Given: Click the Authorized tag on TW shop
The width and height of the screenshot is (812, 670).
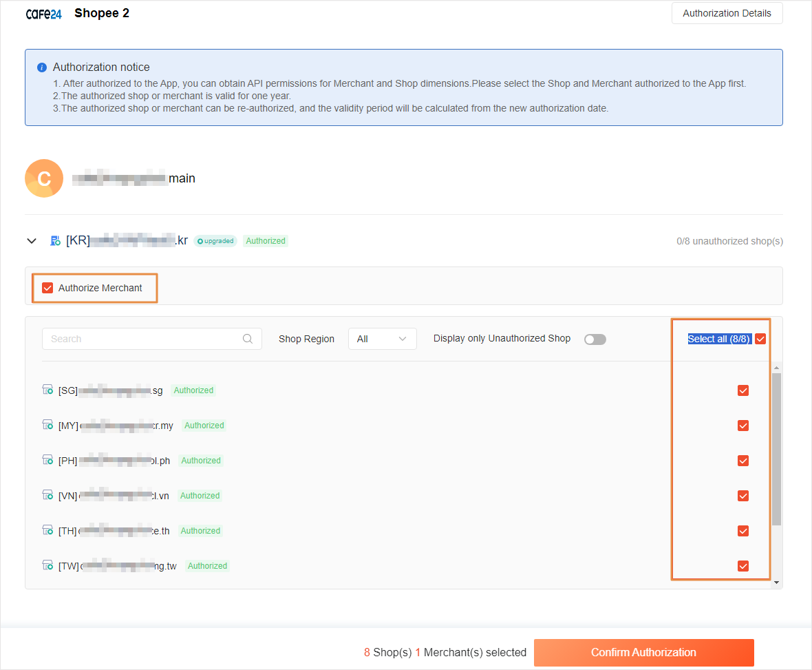Looking at the screenshot, I should click(x=208, y=566).
